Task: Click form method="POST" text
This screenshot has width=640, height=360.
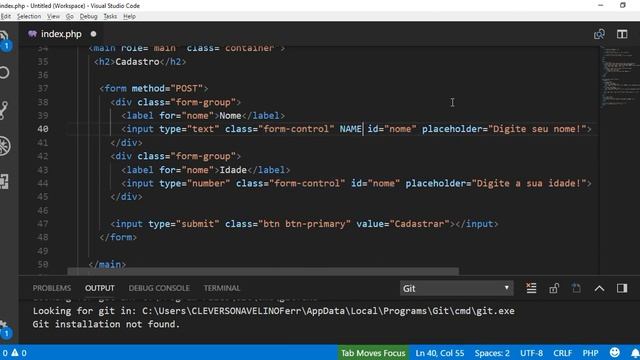Action: (x=154, y=89)
